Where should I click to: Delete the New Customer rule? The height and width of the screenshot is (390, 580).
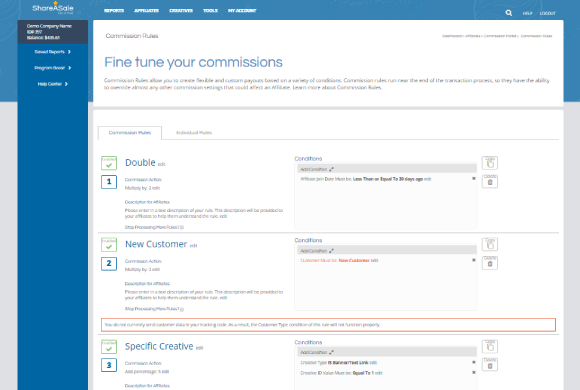tap(490, 263)
